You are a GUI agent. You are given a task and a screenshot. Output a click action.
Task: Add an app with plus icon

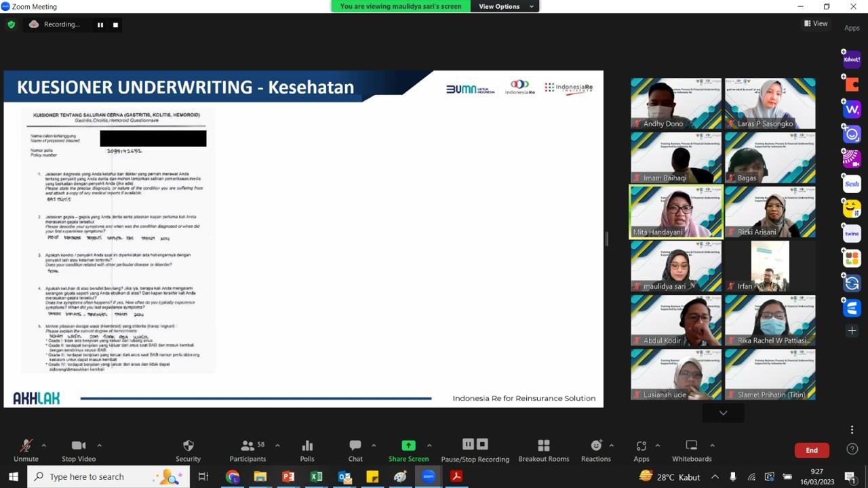tap(852, 331)
